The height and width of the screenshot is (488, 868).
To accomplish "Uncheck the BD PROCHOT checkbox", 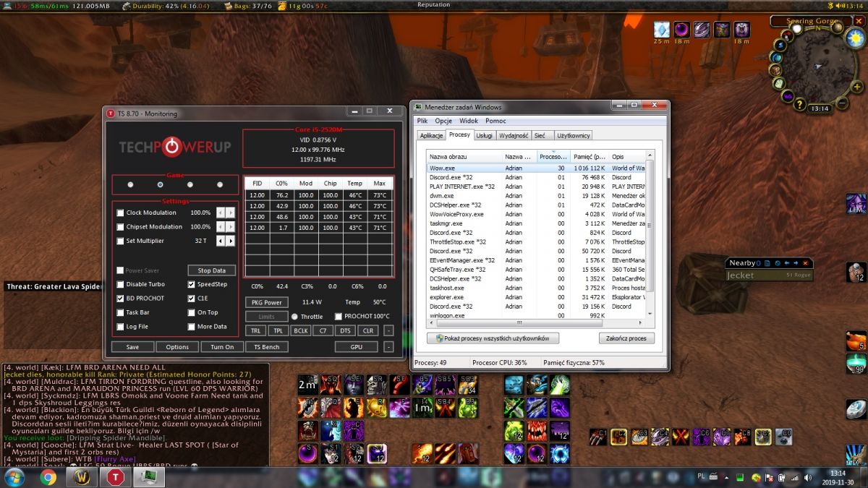I will click(120, 298).
